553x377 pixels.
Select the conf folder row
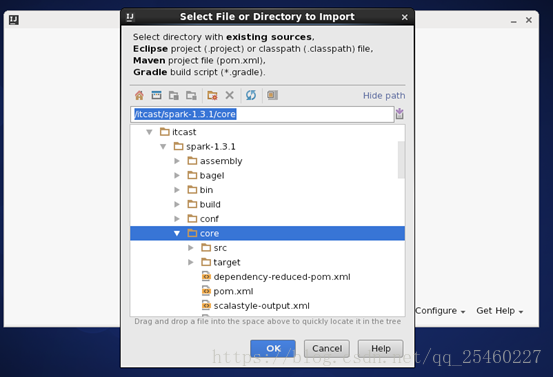click(267, 219)
